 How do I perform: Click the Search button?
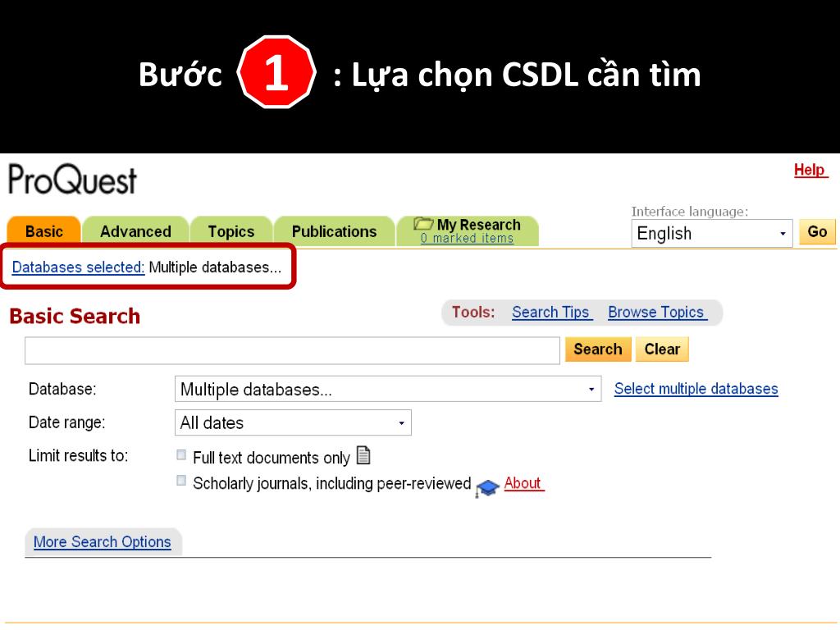point(598,349)
